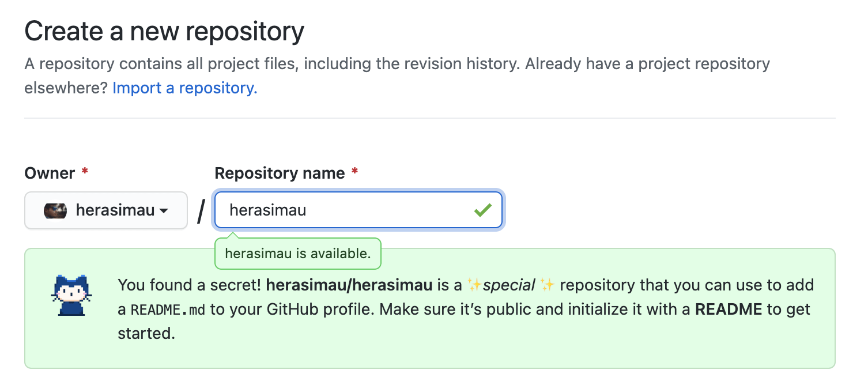Click the pixel cat mascot icon

point(71,296)
